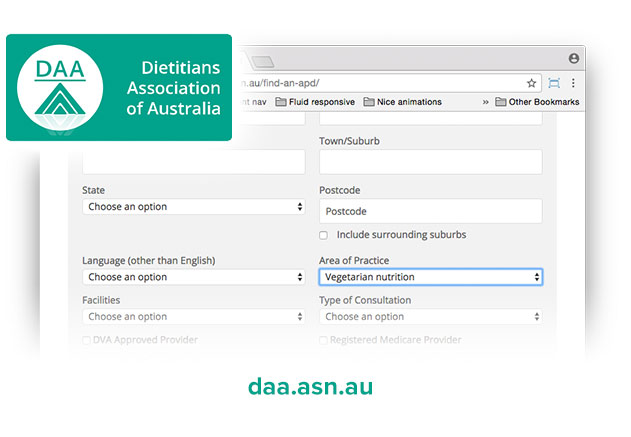Screen dimensions: 631x437
Task: Click the daa.asn.au text
Action: (310, 387)
